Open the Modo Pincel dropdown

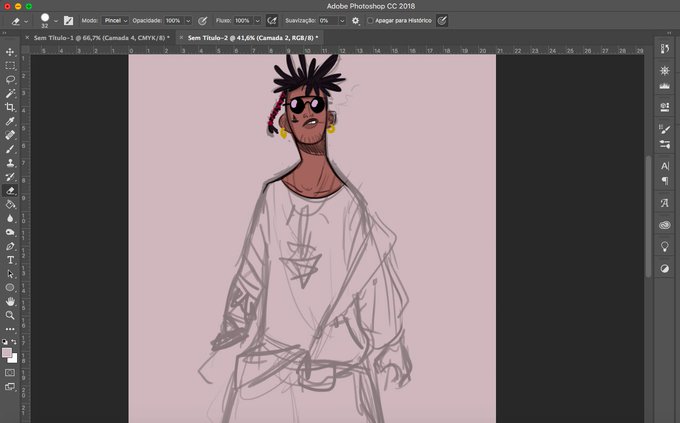click(115, 20)
